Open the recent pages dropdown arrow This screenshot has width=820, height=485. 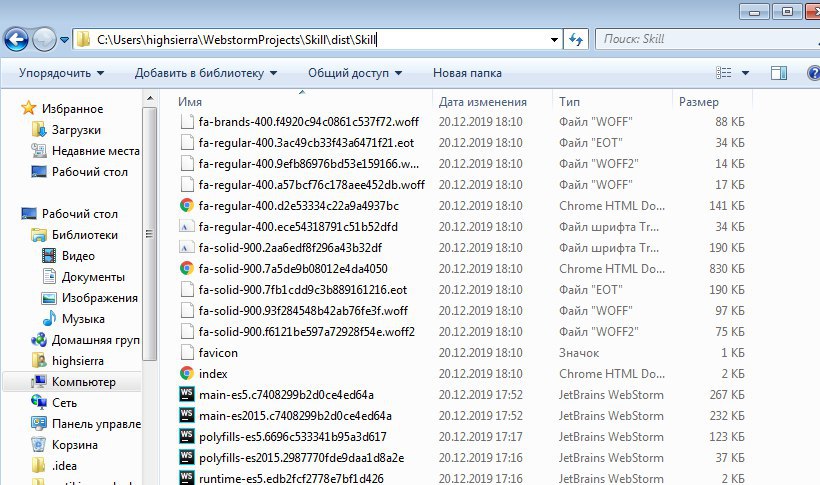64,40
